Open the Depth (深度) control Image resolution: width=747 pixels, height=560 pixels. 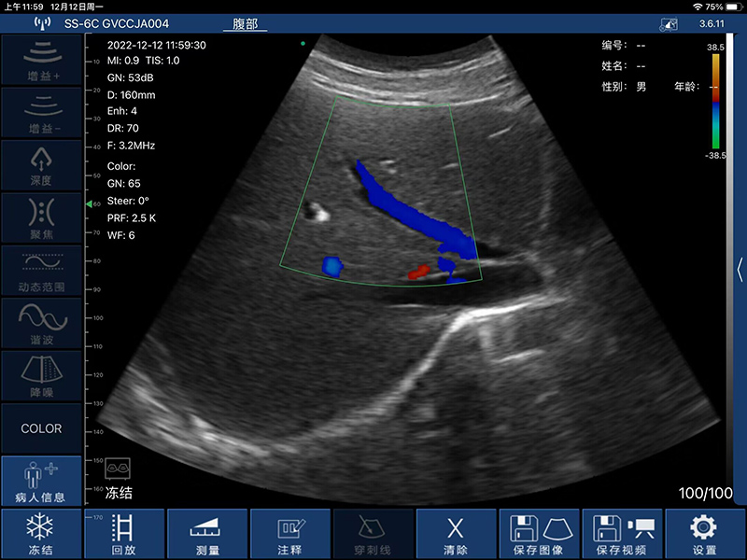click(x=41, y=164)
